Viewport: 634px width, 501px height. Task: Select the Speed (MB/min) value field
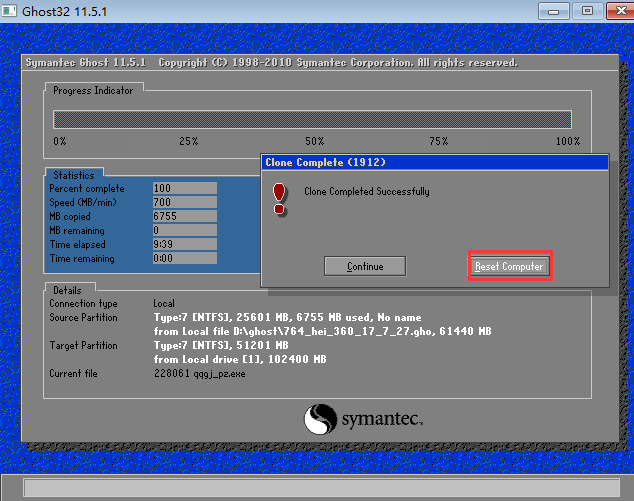click(184, 202)
